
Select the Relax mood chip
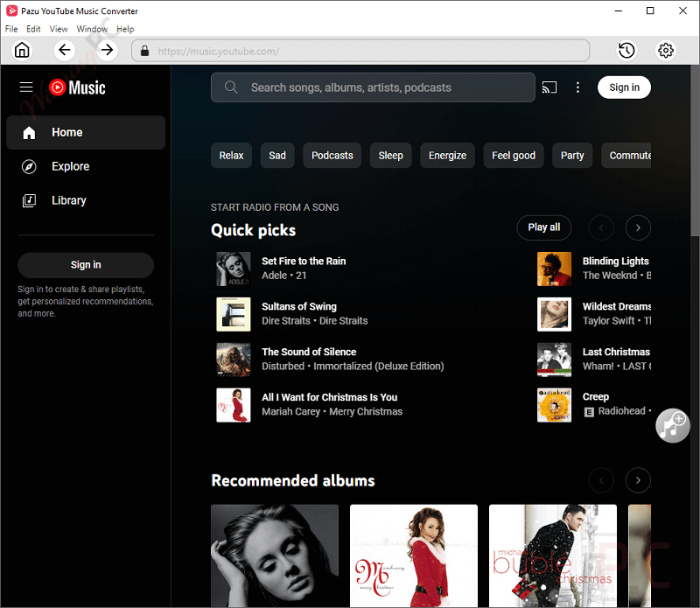231,156
